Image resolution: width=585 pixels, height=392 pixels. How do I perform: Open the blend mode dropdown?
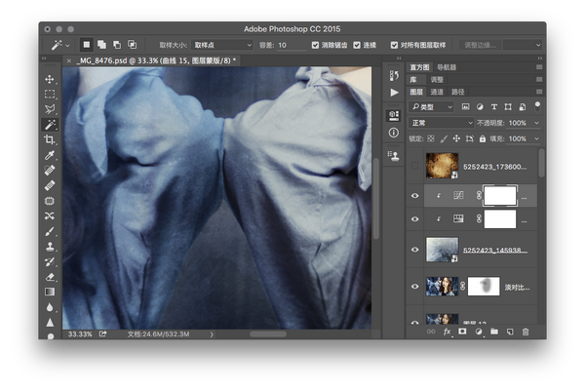[x=441, y=123]
